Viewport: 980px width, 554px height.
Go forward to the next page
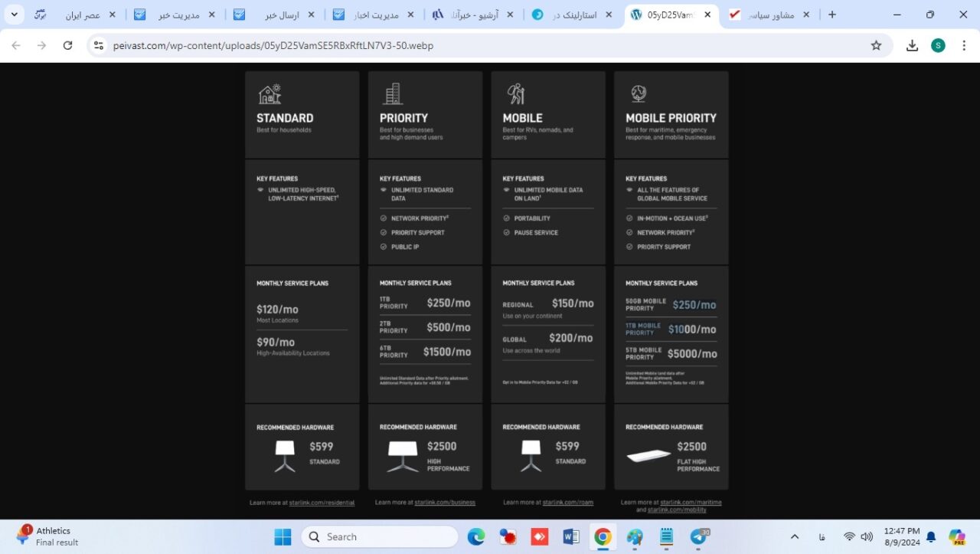pyautogui.click(x=41, y=45)
